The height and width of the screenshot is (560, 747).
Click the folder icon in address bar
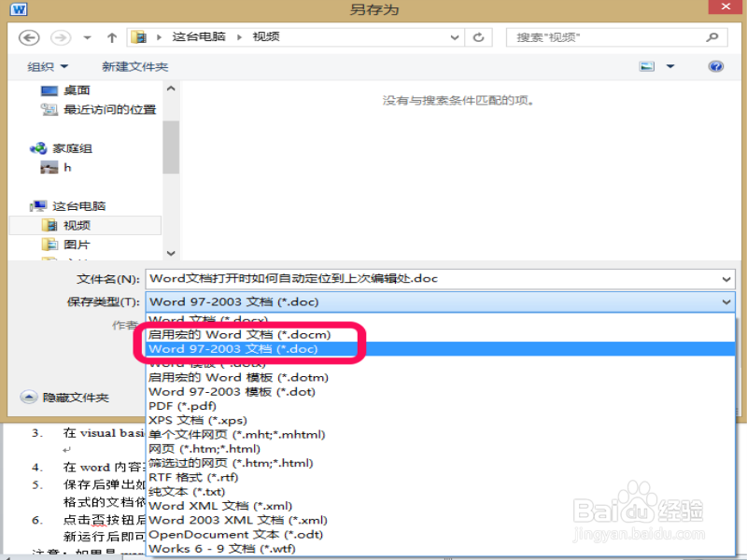pos(138,37)
